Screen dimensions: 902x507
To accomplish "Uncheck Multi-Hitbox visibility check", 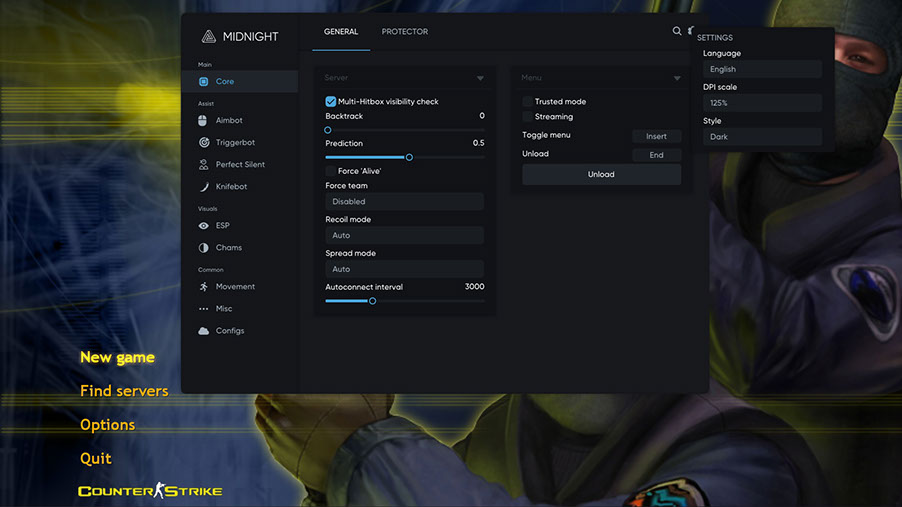I will click(x=331, y=102).
